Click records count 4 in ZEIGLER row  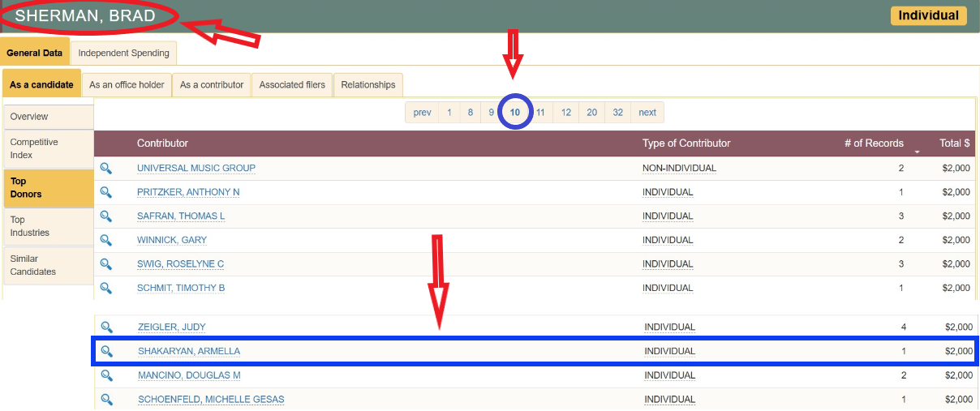pos(903,328)
